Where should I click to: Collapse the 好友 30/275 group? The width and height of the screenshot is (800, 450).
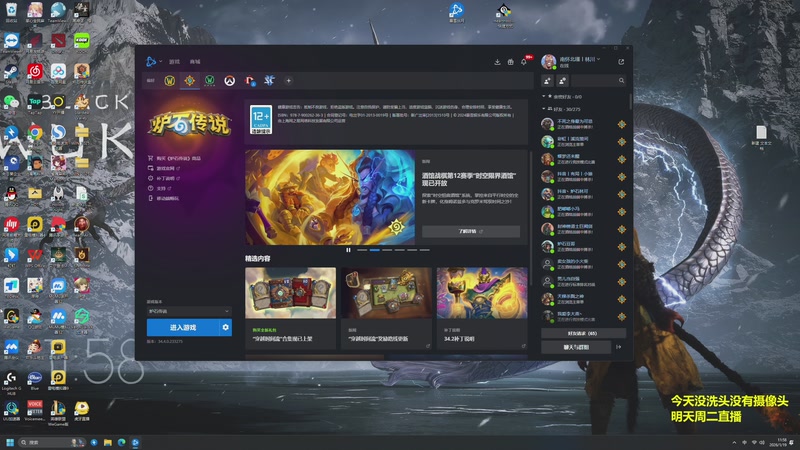click(x=544, y=109)
